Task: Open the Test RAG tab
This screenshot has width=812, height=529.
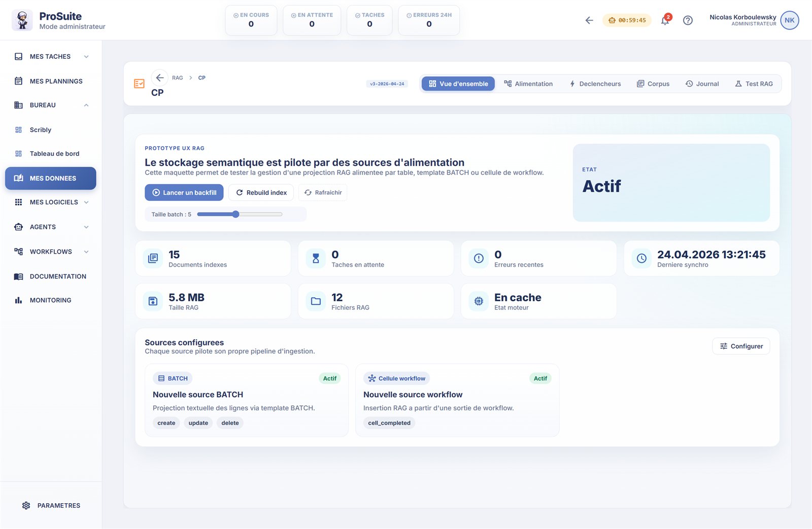Action: click(754, 84)
